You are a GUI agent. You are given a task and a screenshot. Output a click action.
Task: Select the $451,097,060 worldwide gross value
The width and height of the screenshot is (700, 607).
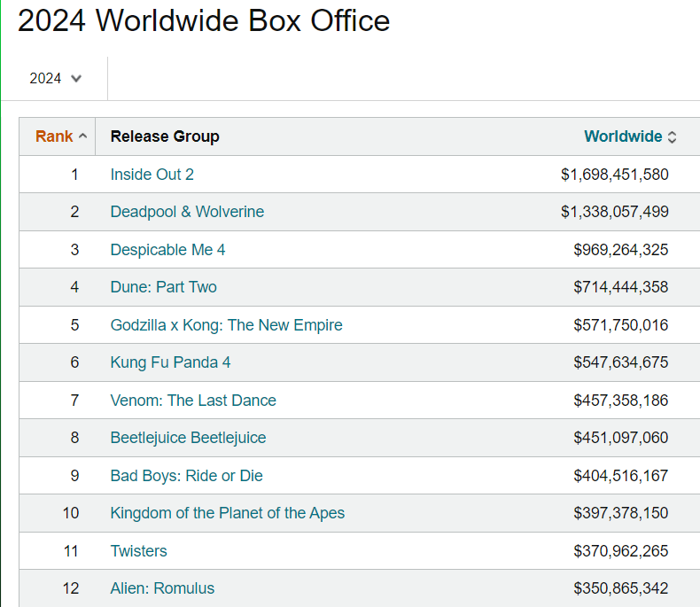point(621,438)
